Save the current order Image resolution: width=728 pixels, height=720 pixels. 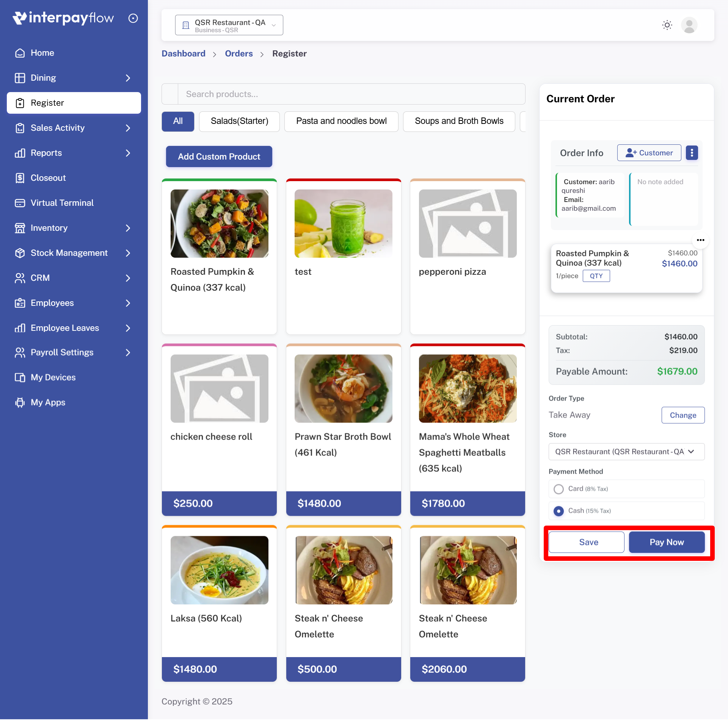tap(586, 542)
